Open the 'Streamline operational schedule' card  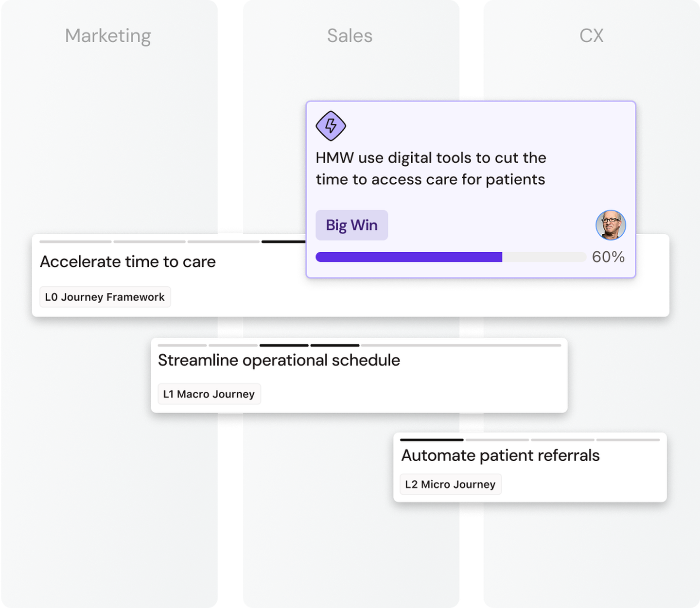click(x=279, y=360)
